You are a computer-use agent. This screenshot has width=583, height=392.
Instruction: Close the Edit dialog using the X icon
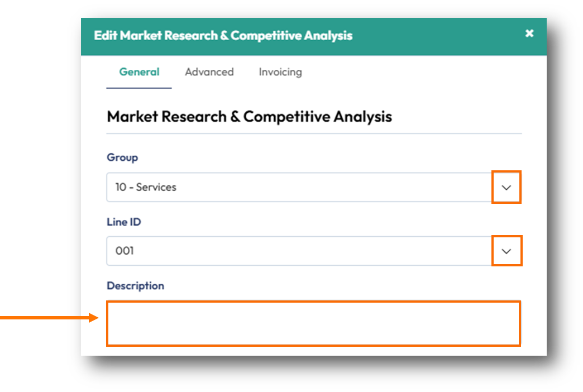pos(529,34)
